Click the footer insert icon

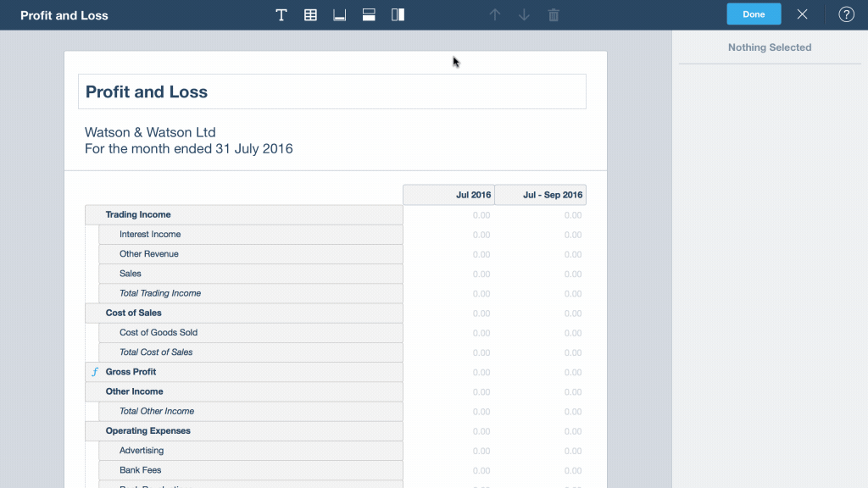(340, 15)
